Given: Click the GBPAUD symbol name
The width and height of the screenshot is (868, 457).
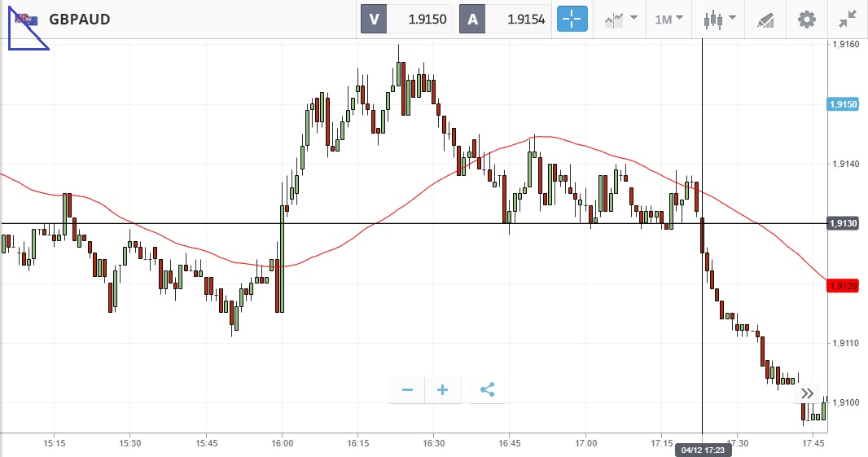Looking at the screenshot, I should 79,20.
